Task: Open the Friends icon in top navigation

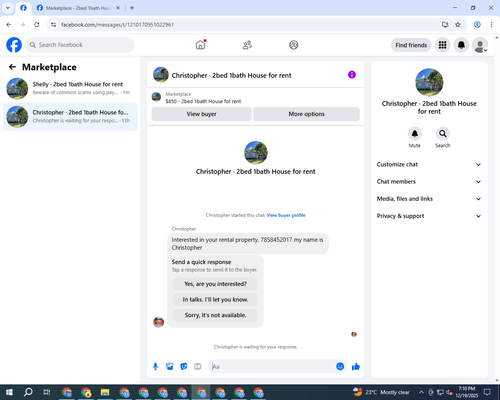Action: (247, 45)
